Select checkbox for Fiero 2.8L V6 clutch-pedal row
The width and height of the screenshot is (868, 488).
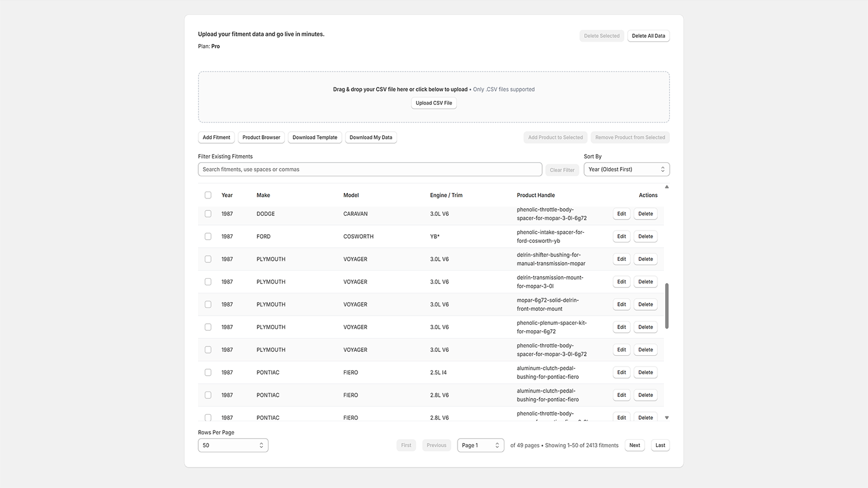pyautogui.click(x=208, y=395)
